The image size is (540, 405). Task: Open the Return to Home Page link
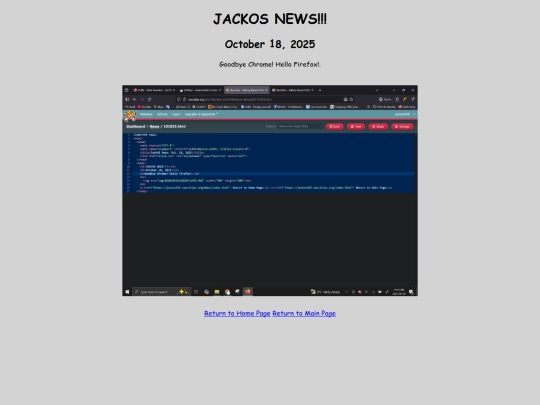click(237, 313)
